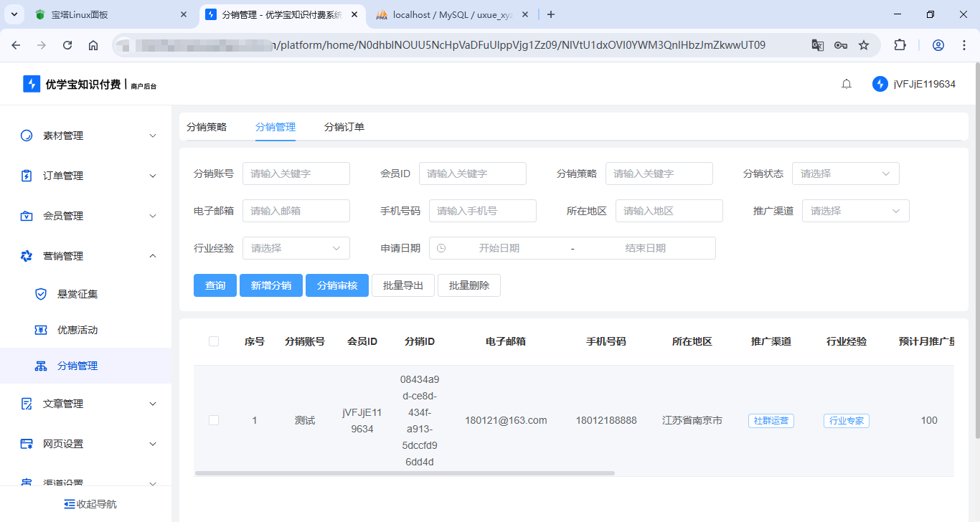Click the 手机号码 input field

click(x=482, y=211)
